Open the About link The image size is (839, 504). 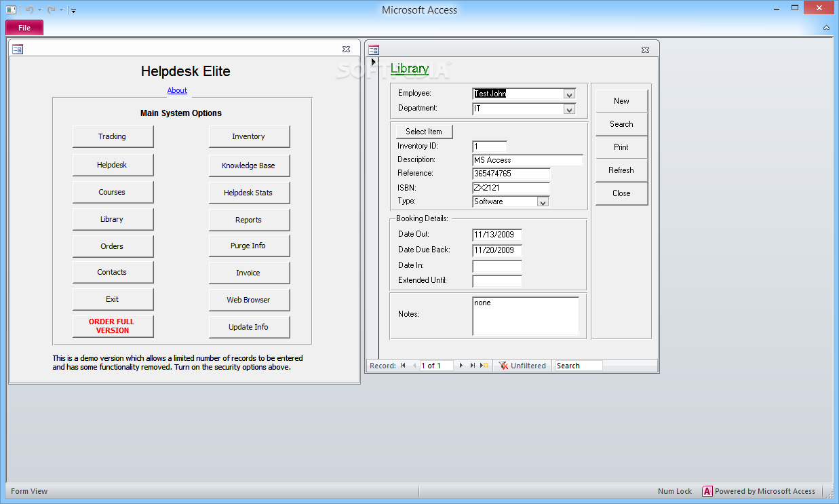point(177,90)
